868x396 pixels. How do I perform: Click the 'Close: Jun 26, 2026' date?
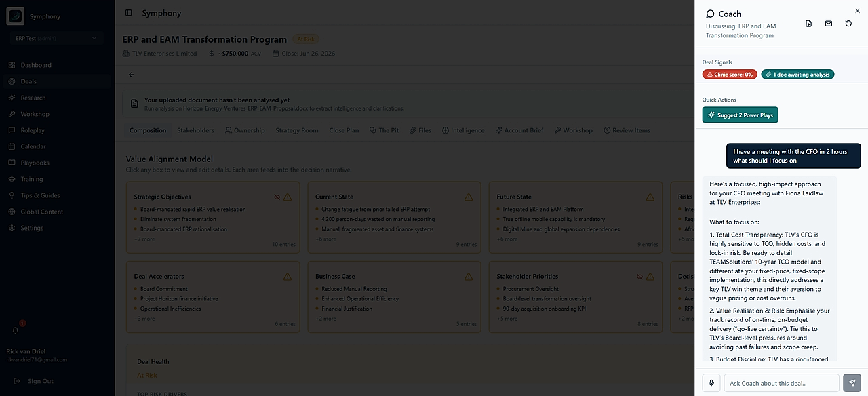(x=304, y=54)
